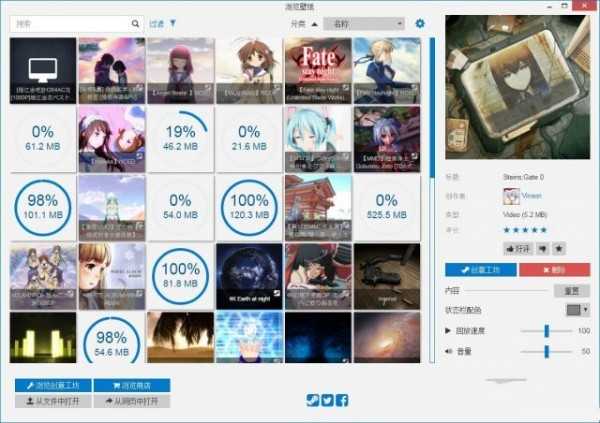Expand the sort-by name dropdown
The image size is (600, 423).
(364, 24)
